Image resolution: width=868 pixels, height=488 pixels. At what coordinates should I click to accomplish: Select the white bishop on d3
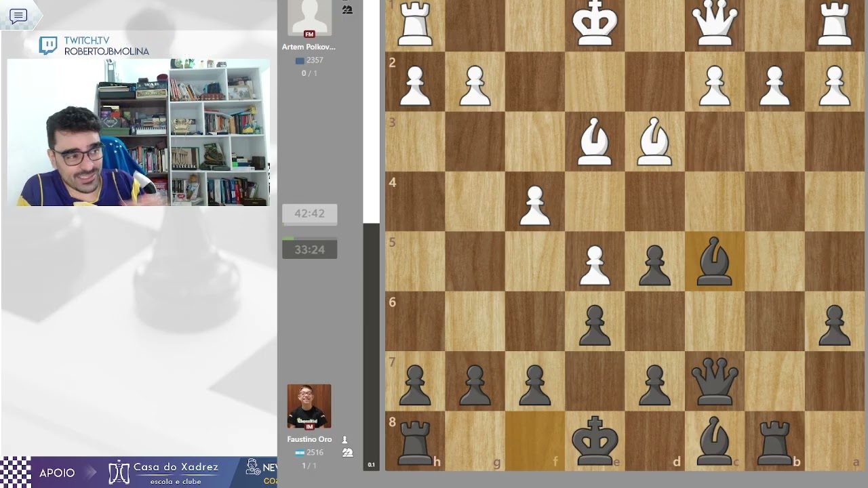(654, 142)
